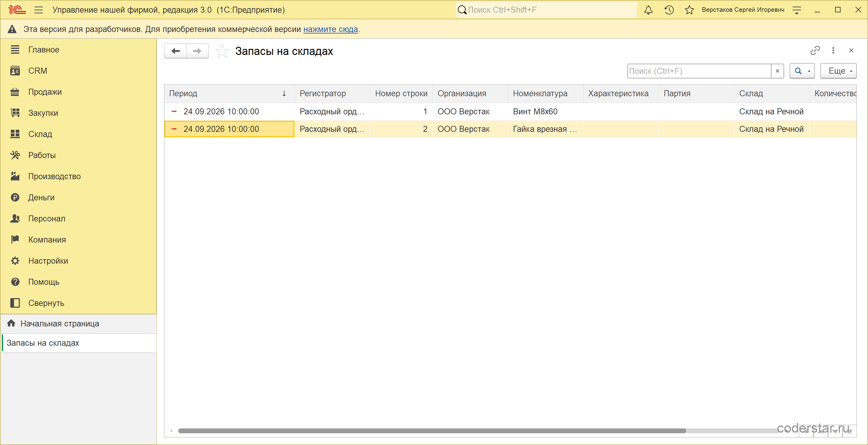
Task: Click the Склад column header
Action: (771, 94)
